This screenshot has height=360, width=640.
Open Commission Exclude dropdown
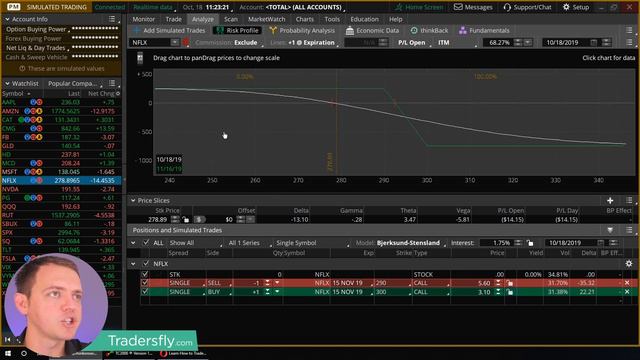[x=228, y=42]
